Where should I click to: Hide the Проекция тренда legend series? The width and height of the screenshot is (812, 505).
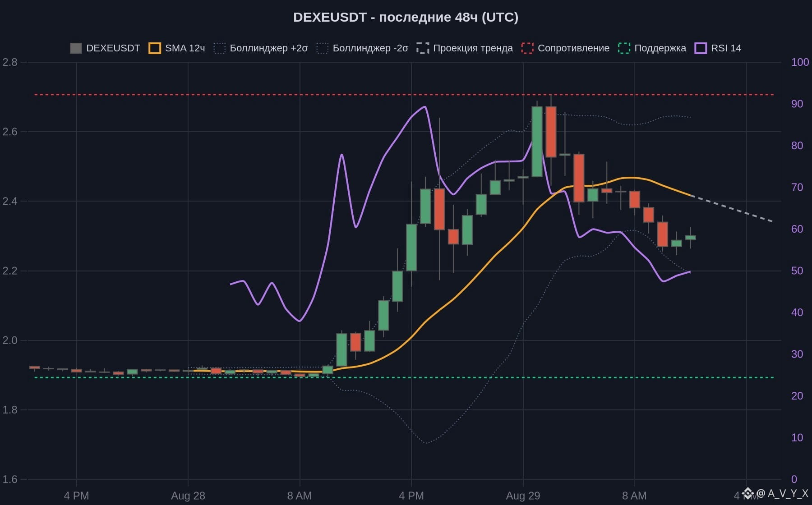point(465,48)
